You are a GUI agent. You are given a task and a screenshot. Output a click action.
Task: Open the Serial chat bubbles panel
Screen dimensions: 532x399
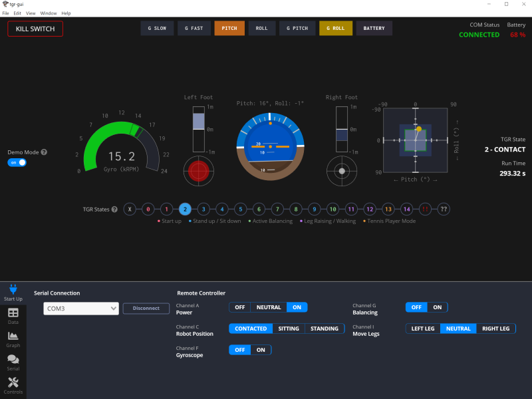[x=13, y=362]
